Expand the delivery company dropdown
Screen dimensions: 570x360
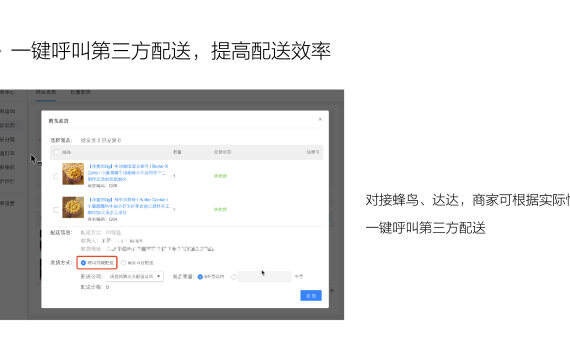(x=135, y=276)
